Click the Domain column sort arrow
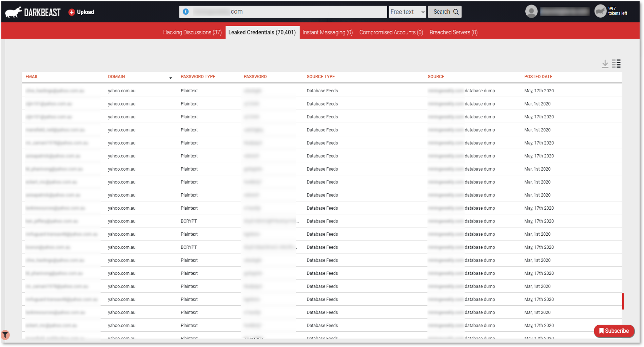This screenshot has height=347, width=644. tap(171, 78)
